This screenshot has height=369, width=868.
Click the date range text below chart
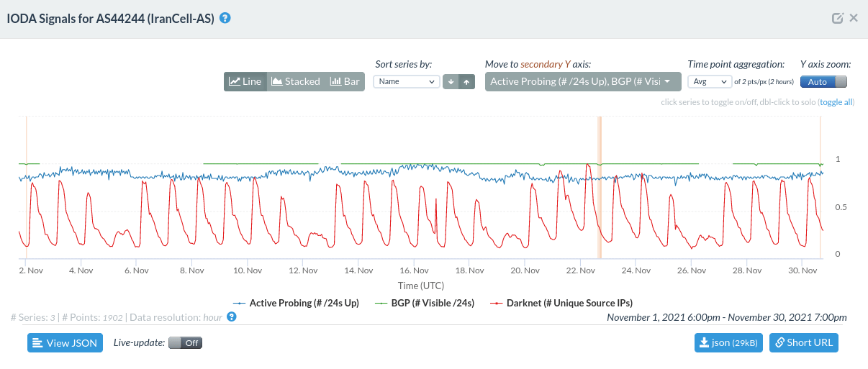[726, 317]
